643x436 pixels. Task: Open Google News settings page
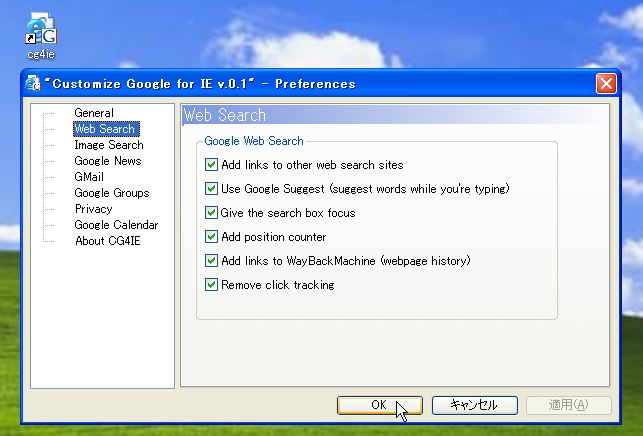point(108,161)
